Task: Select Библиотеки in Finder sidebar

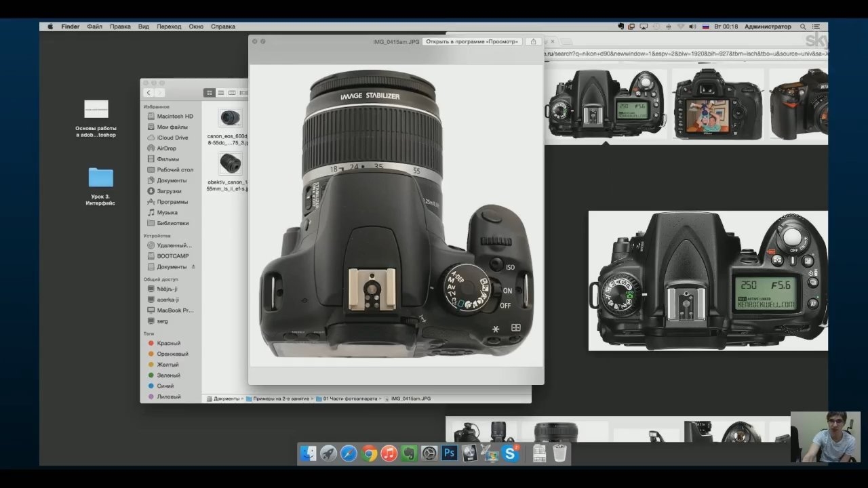Action: (168, 223)
